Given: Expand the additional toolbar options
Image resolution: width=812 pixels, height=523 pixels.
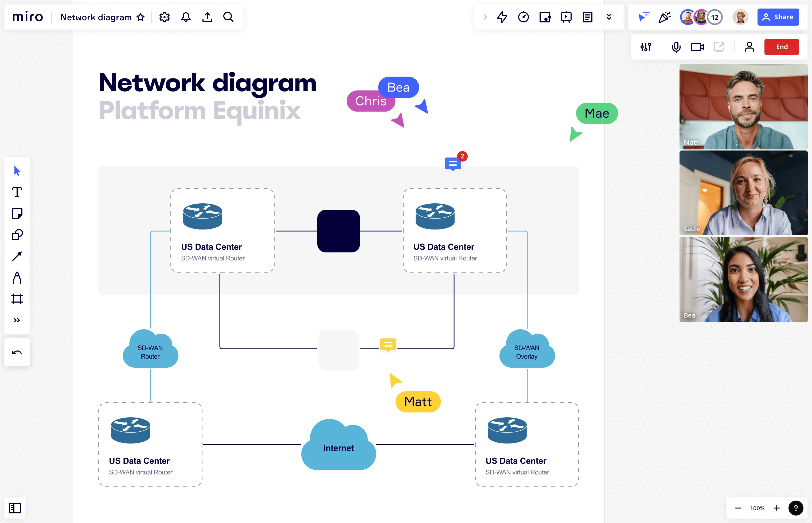Looking at the screenshot, I should coord(17,320).
